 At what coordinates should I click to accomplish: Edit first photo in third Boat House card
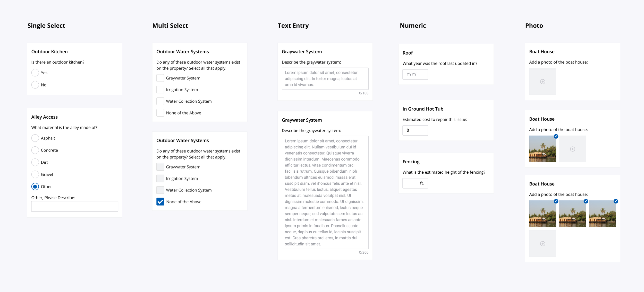[x=556, y=201]
